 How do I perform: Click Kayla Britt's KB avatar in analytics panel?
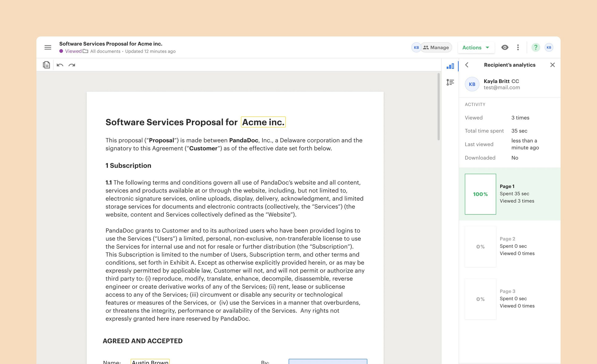(472, 84)
